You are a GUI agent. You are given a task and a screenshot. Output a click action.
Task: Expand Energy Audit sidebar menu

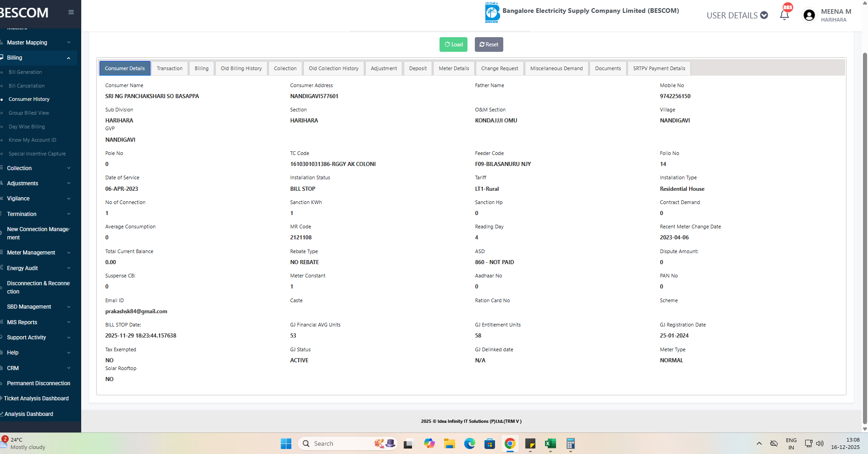pyautogui.click(x=38, y=268)
